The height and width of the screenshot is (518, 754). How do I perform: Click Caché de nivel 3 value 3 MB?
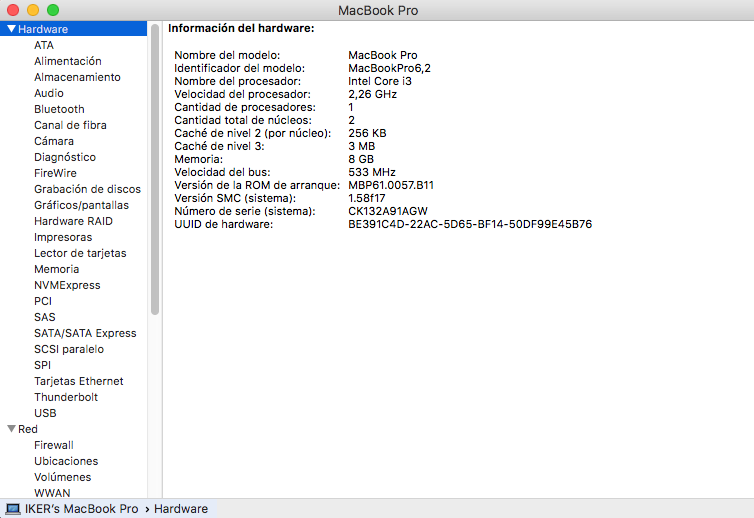pos(362,146)
